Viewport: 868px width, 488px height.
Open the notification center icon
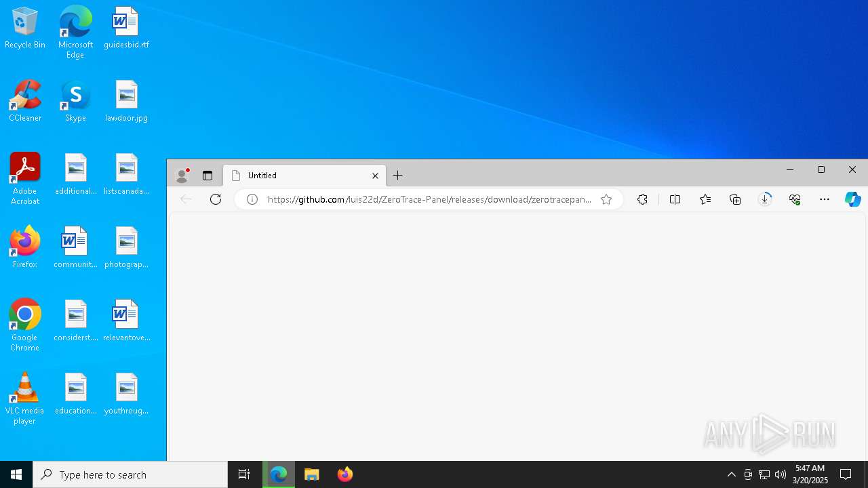point(846,474)
